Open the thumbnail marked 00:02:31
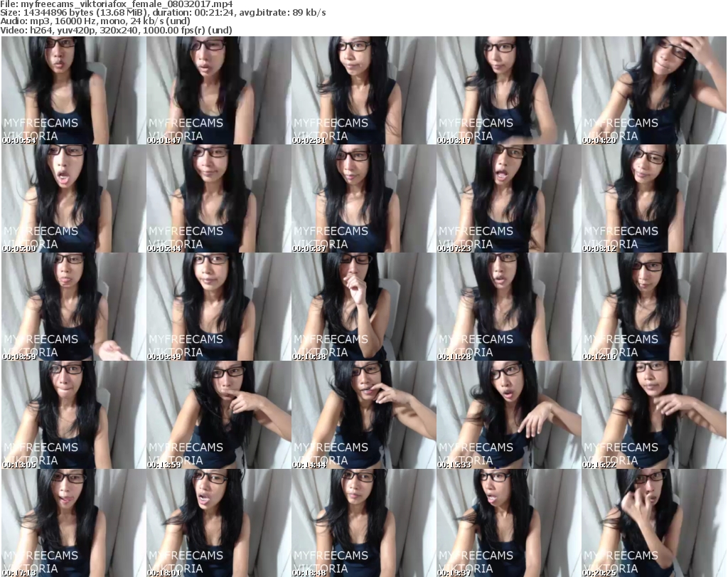The image size is (728, 577). coord(363,90)
